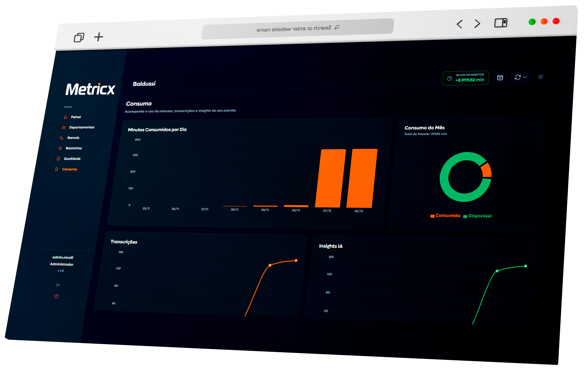This screenshot has width=588, height=369.
Task: Open Qualidade page from sidebar
Action: click(72, 159)
